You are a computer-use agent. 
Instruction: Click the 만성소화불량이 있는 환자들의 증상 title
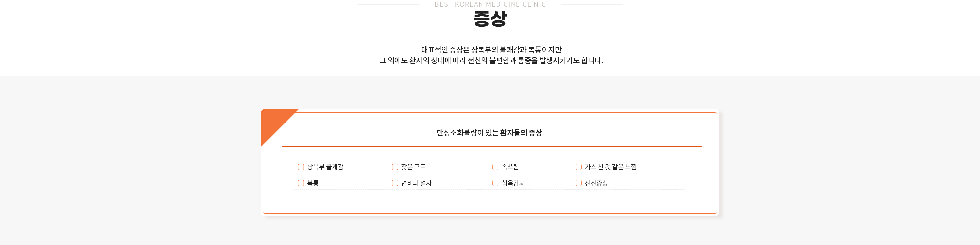click(x=489, y=133)
